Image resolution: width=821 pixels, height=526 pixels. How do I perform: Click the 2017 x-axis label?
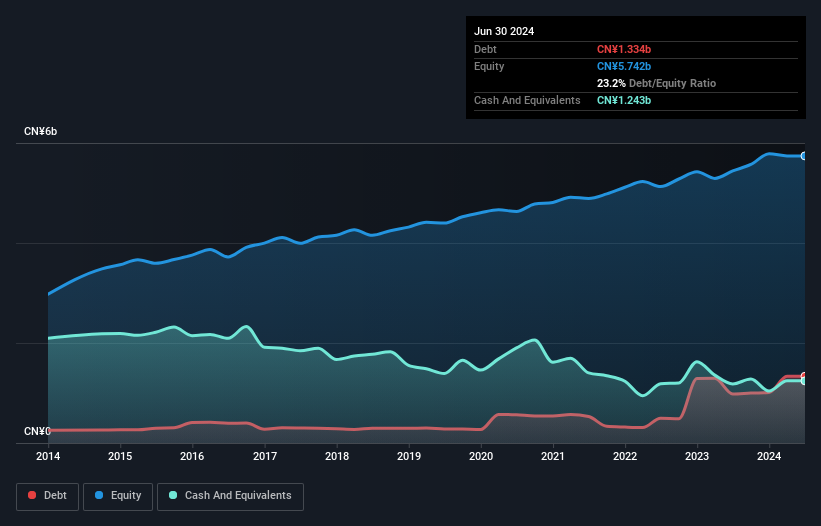click(x=265, y=456)
